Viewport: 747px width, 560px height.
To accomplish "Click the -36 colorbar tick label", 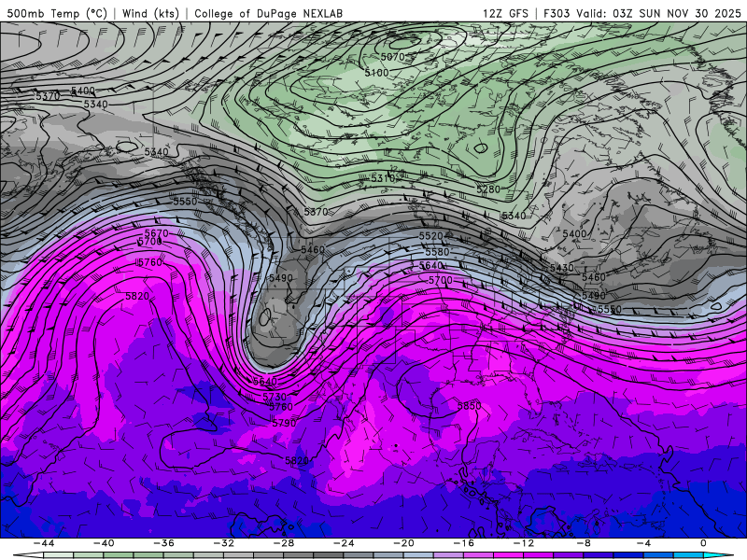I will click(x=163, y=543).
